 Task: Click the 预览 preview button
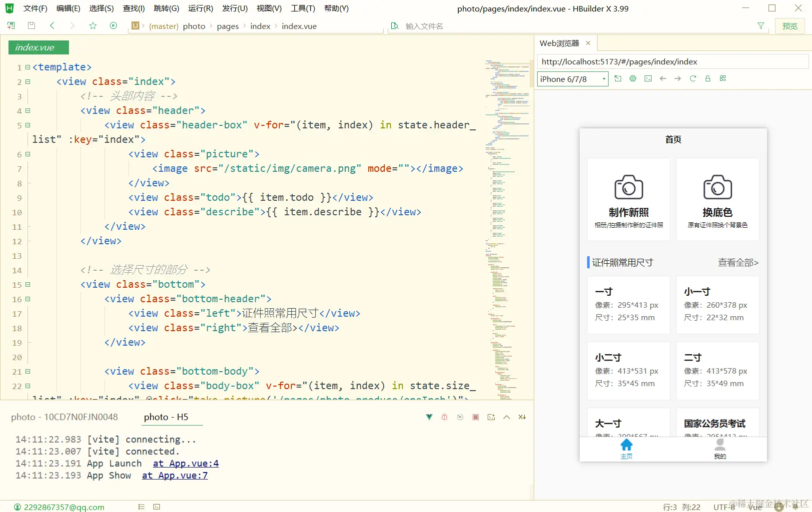coord(790,26)
